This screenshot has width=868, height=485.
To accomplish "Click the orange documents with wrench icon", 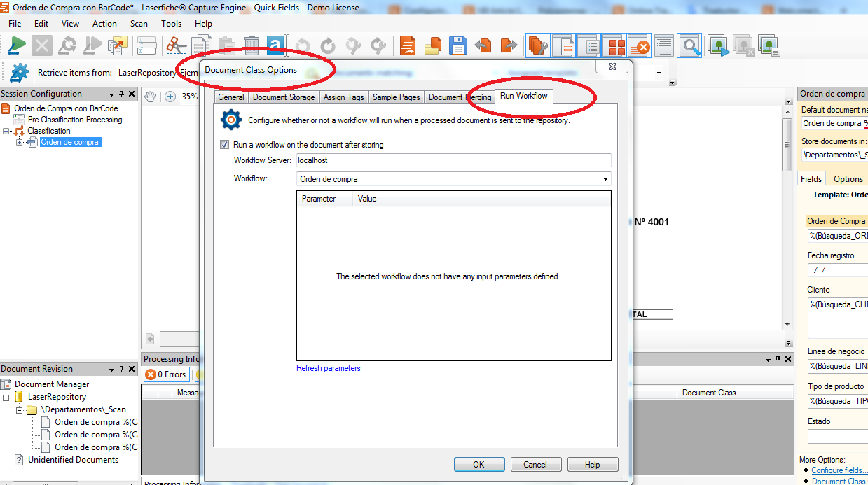I will pos(537,46).
